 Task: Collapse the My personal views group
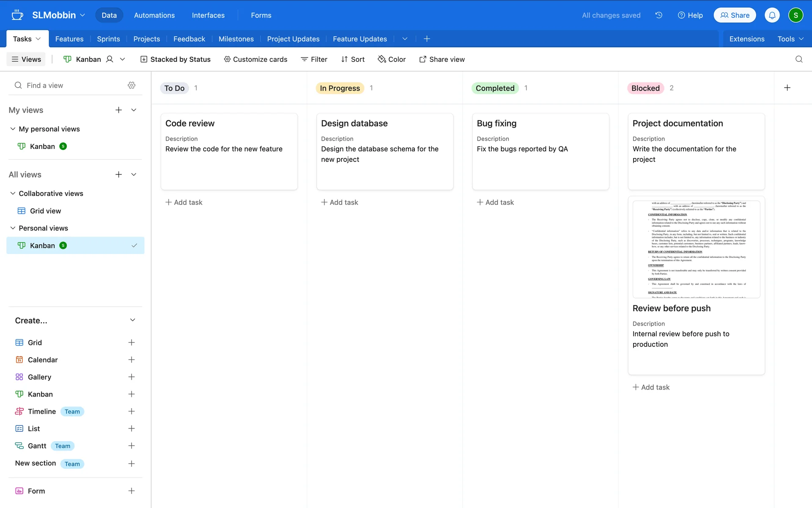pos(13,129)
